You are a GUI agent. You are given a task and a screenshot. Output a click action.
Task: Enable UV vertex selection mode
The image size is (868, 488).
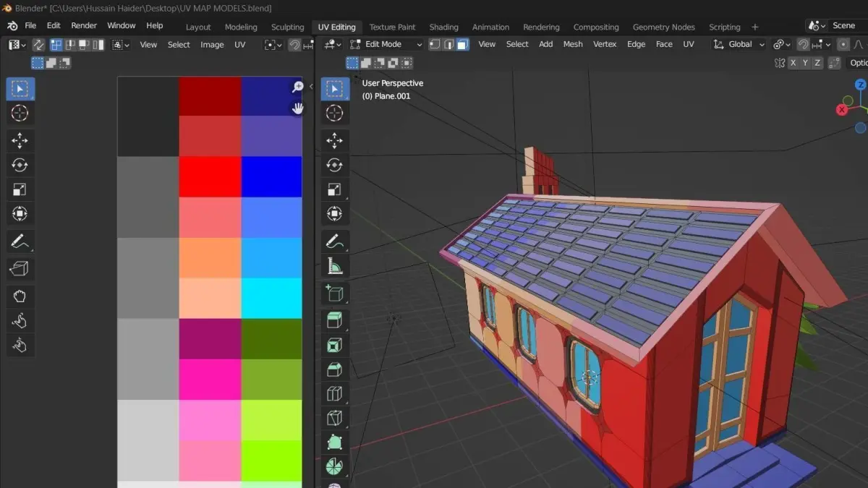(56, 45)
